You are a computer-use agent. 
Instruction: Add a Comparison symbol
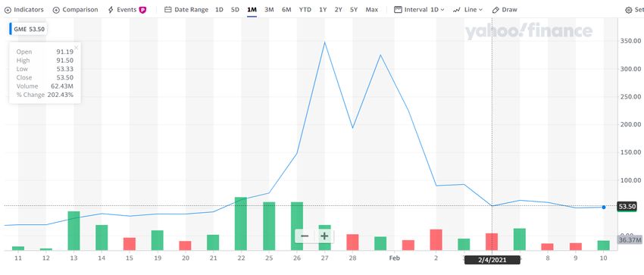point(76,9)
